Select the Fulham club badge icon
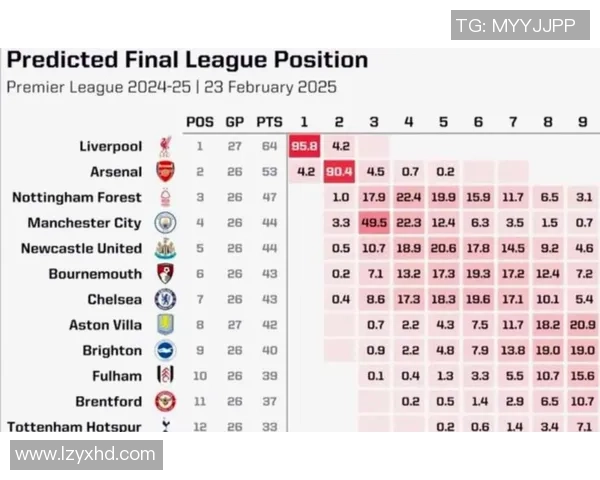 [x=165, y=376]
